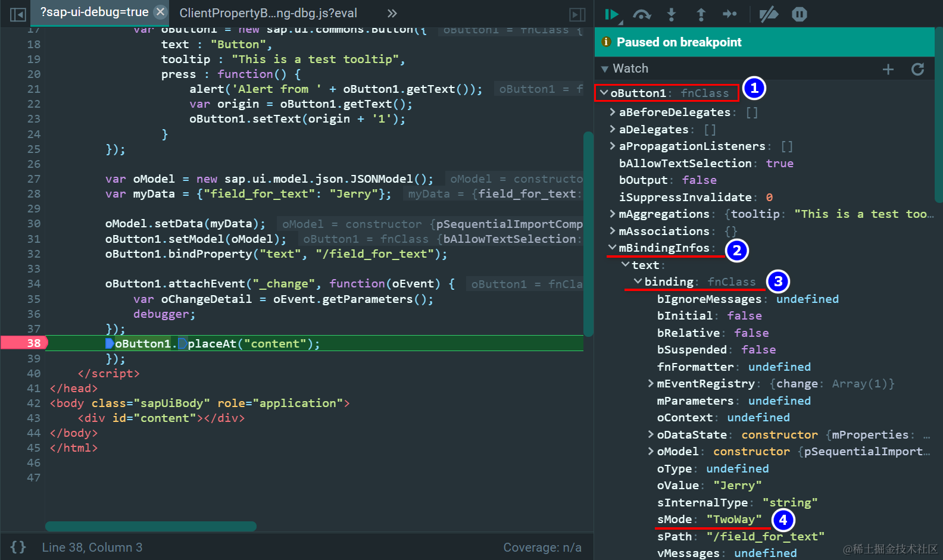Refresh watch expressions
This screenshot has height=560, width=943.
coord(918,69)
